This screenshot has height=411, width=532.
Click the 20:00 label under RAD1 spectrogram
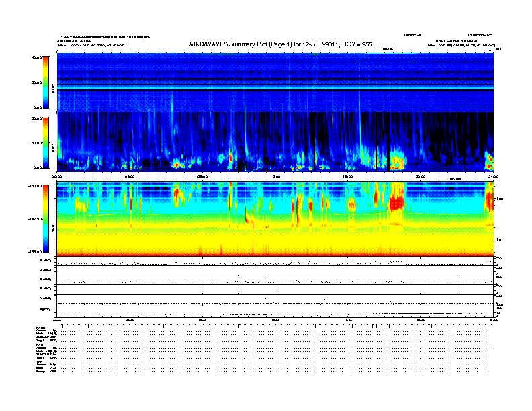pyautogui.click(x=420, y=177)
